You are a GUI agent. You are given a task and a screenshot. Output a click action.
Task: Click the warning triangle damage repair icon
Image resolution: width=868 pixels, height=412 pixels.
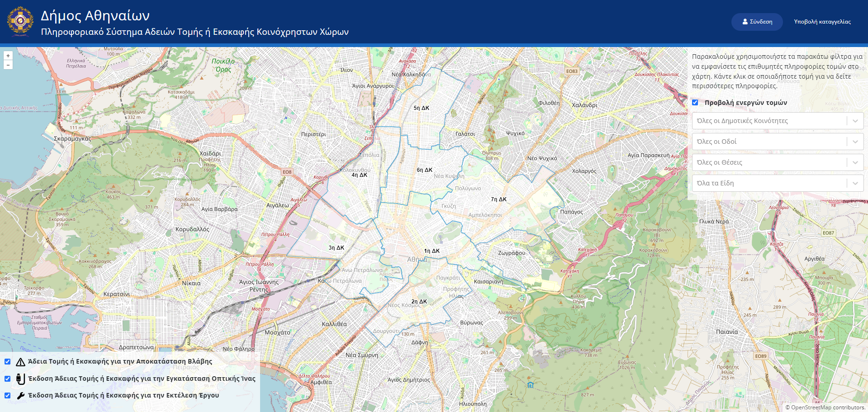20,362
